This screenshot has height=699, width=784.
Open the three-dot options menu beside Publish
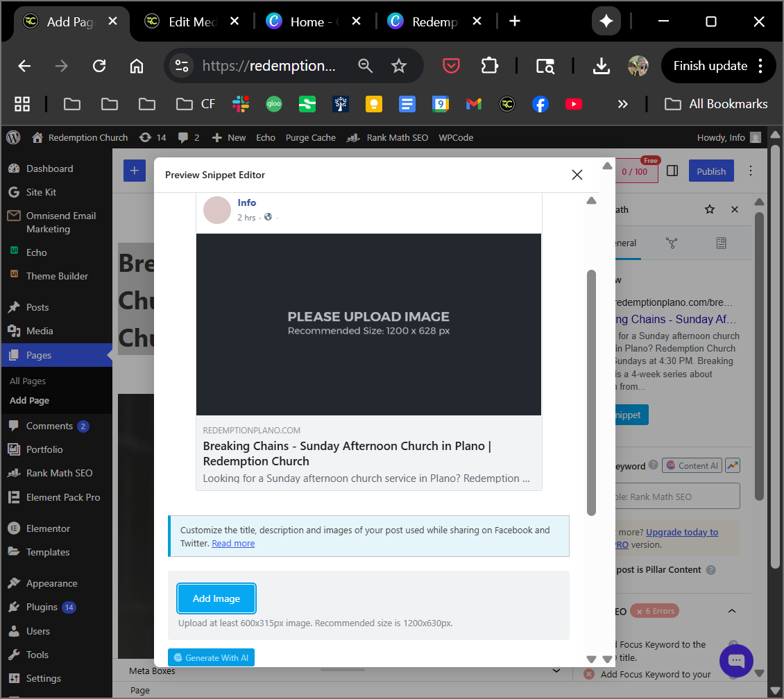pos(750,171)
